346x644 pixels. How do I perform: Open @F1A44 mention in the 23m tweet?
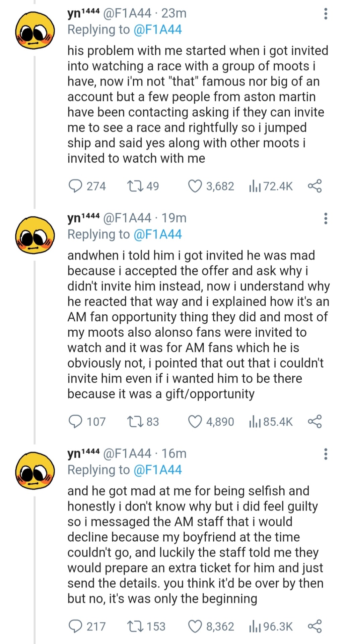pos(157,30)
